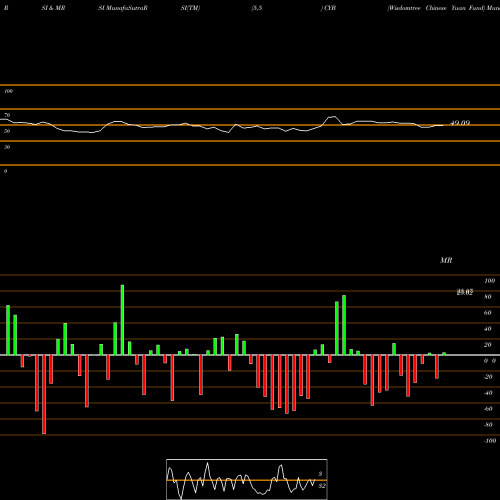Click the MR axis label 80
Image resolution: width=500 pixels, height=500 pixels.
click(487, 297)
